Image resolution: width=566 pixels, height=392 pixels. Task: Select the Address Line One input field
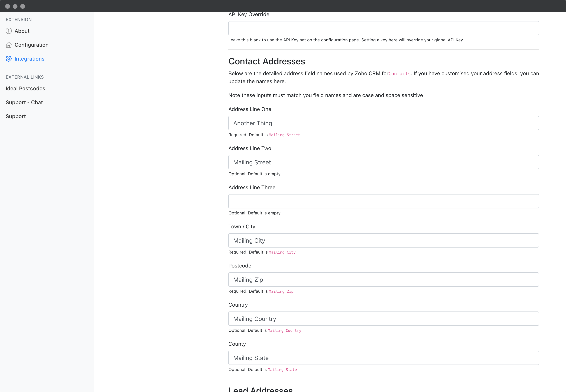pos(384,123)
